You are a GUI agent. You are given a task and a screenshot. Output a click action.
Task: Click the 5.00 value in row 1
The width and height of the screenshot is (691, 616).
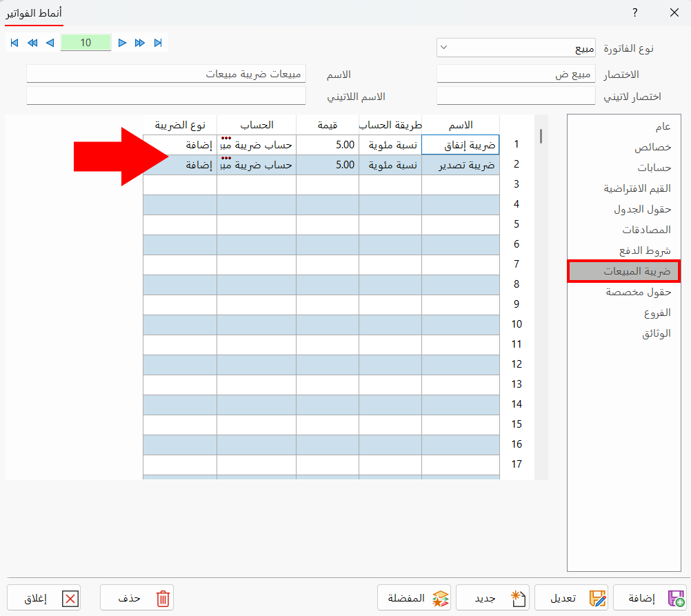tap(328, 145)
